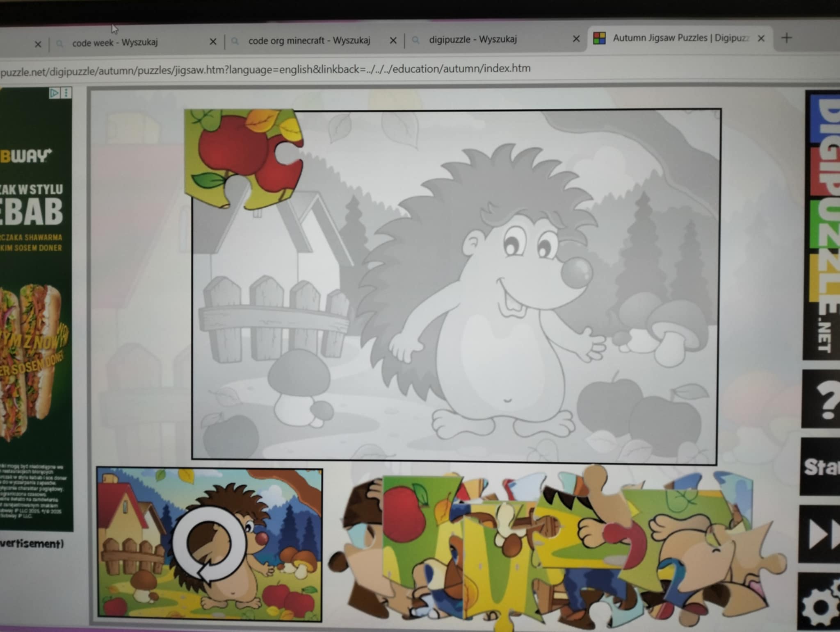Close the code org minecraft tab
This screenshot has height=632, width=840.
(393, 40)
